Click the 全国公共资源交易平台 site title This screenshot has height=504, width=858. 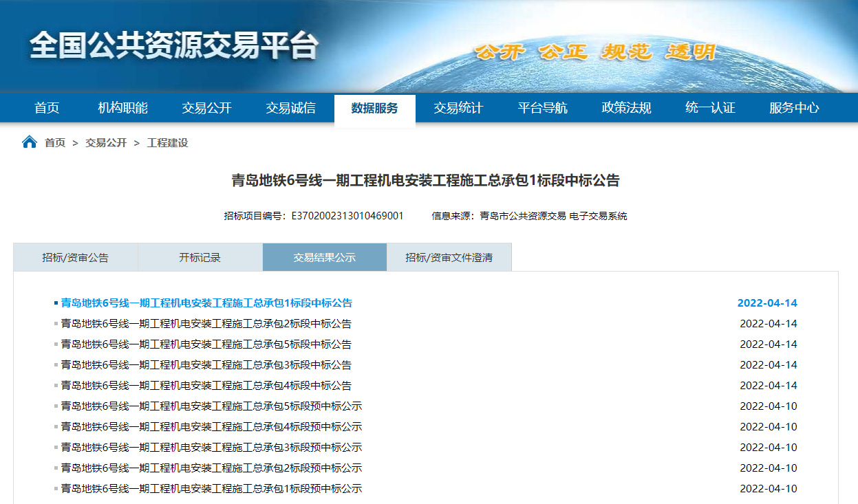(x=174, y=47)
